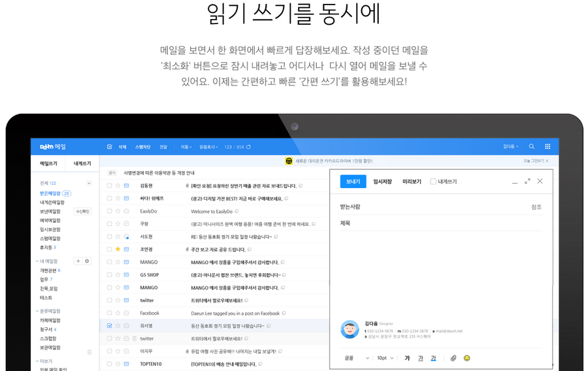The height and width of the screenshot is (371, 588).
Task: Open the 10pt font size dropdown
Action: pyautogui.click(x=385, y=358)
